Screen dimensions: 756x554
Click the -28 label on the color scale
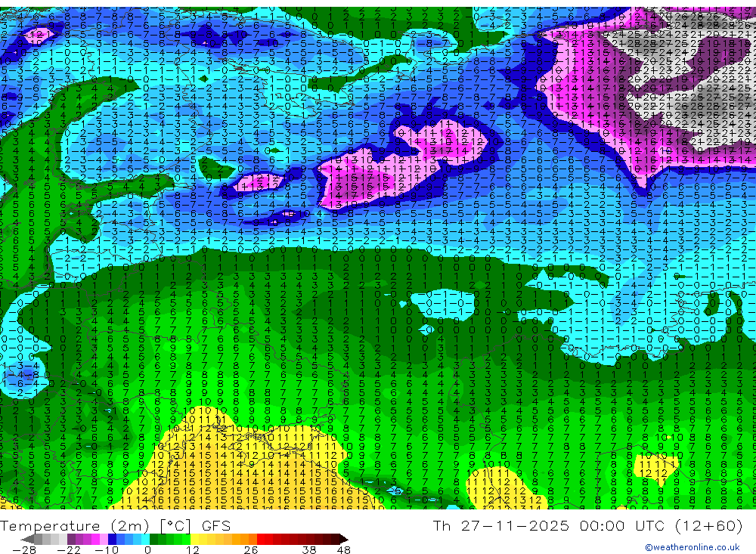point(24,549)
